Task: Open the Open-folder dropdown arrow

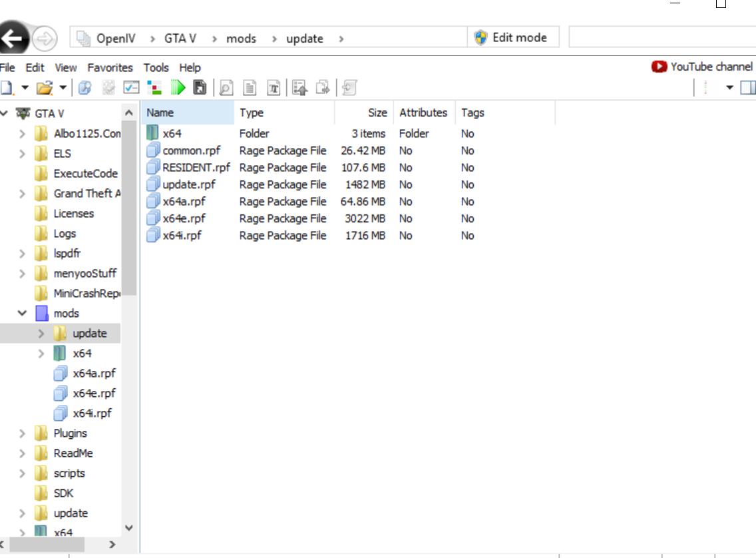Action: (x=63, y=88)
